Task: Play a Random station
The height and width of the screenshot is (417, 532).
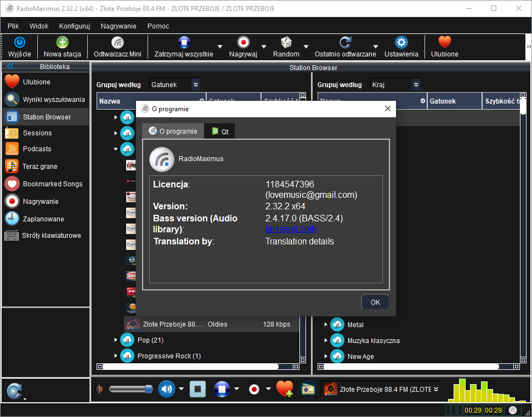Action: (x=286, y=47)
